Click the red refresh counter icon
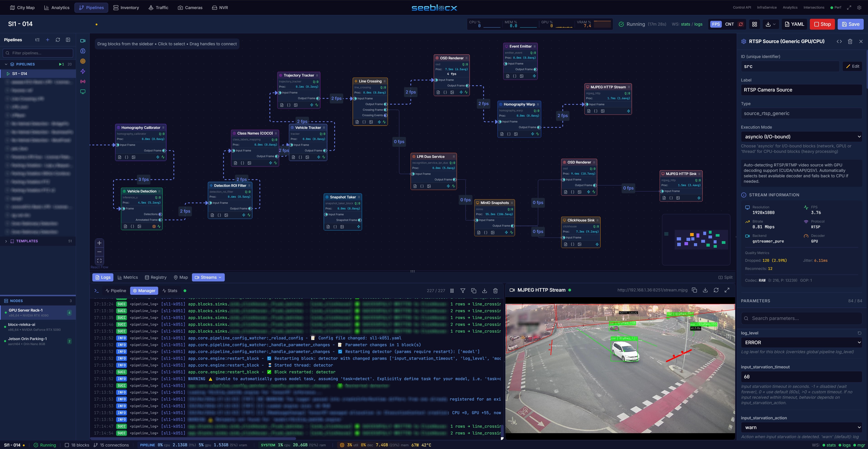The image size is (868, 449). click(741, 24)
